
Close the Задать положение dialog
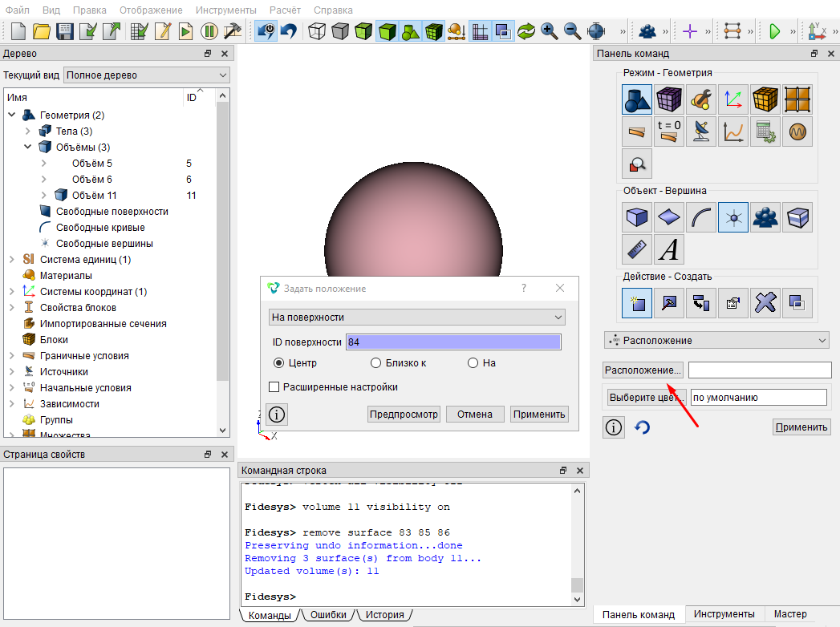point(560,288)
